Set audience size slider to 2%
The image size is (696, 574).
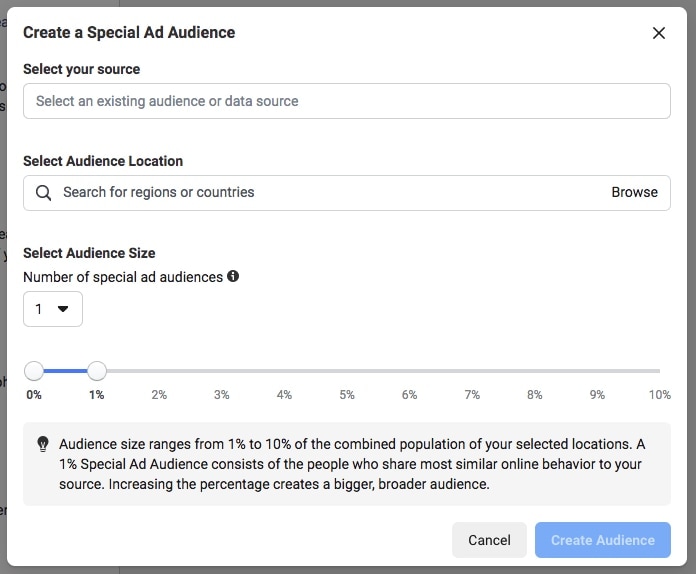pos(159,371)
